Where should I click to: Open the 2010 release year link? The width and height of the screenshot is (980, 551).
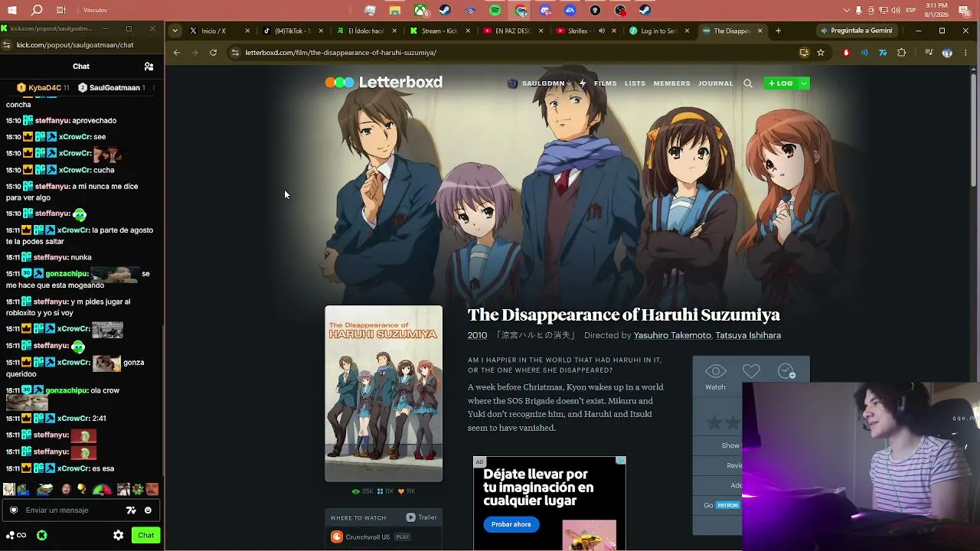(477, 335)
